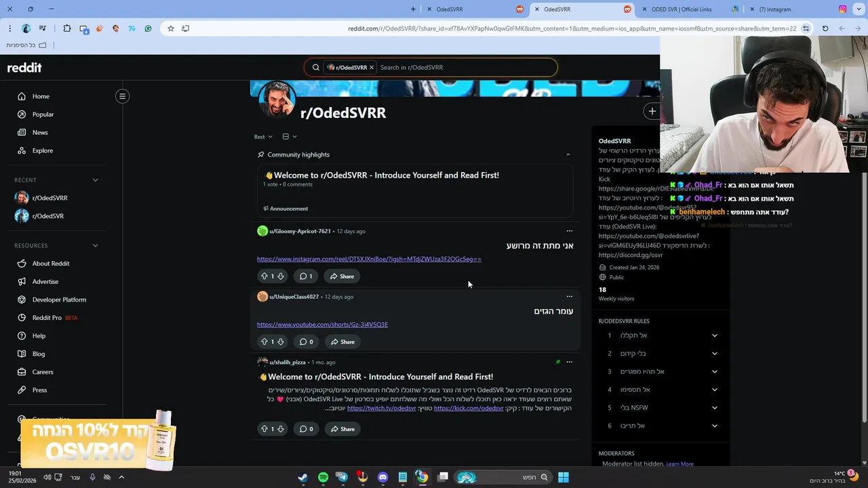Screen dimensions: 868x488
Task: Downvote the UniqueClass4027 post
Action: (280, 342)
